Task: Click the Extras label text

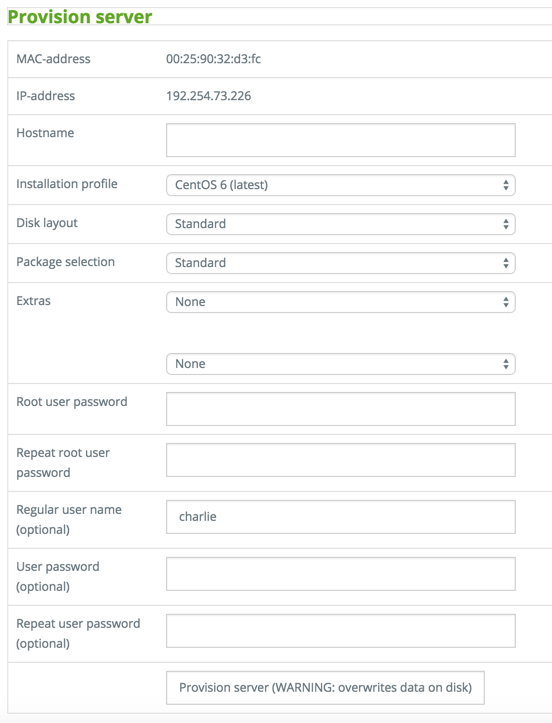Action: (33, 301)
